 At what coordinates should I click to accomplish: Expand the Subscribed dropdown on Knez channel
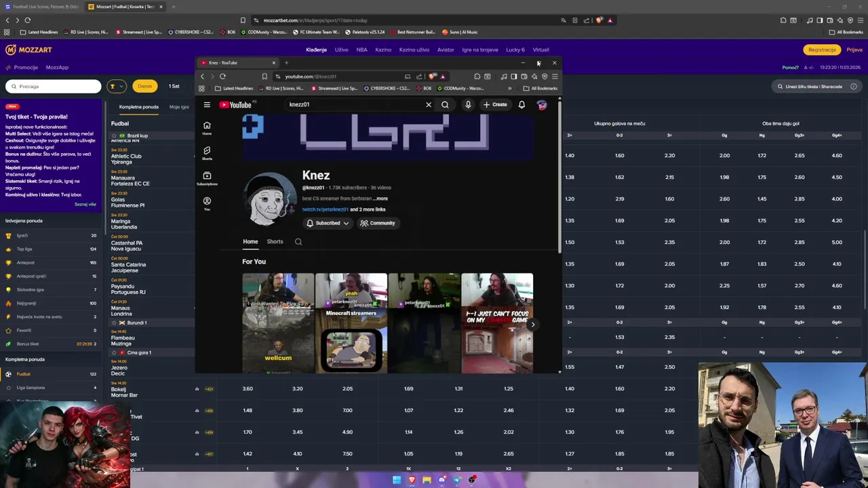328,223
